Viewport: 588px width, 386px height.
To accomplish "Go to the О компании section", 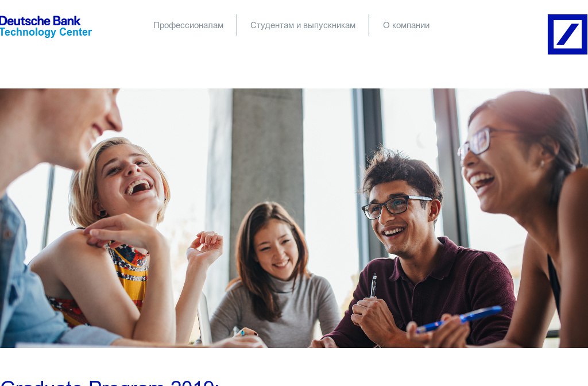I will click(x=406, y=25).
